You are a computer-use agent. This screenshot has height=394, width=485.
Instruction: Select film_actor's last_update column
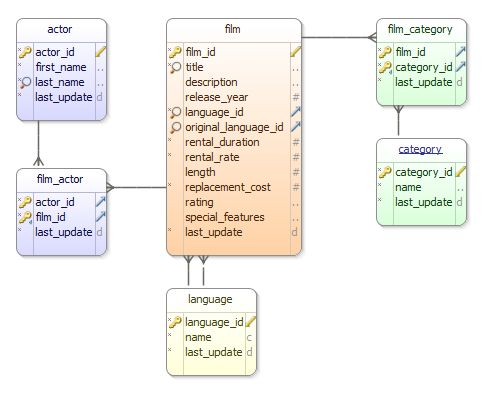pyautogui.click(x=64, y=232)
